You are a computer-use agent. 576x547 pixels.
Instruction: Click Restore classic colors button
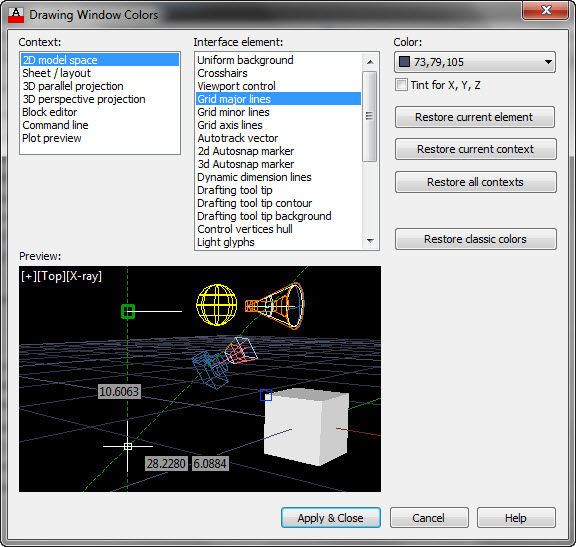click(x=475, y=239)
